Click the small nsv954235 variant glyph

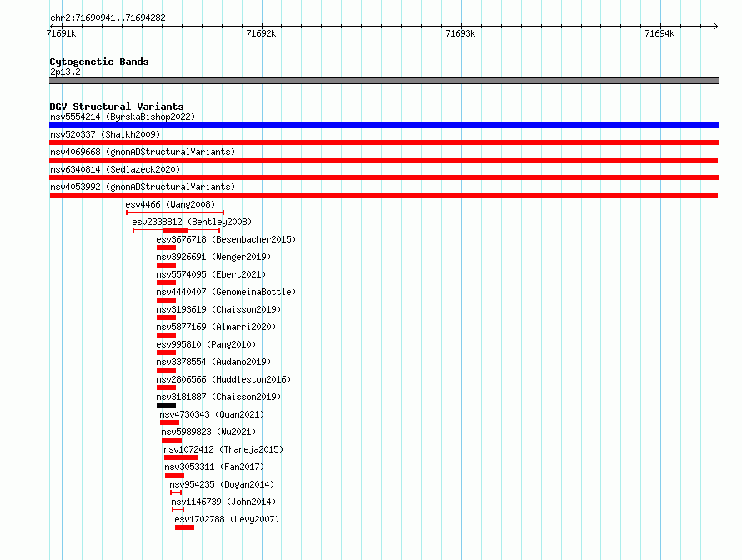(x=176, y=492)
